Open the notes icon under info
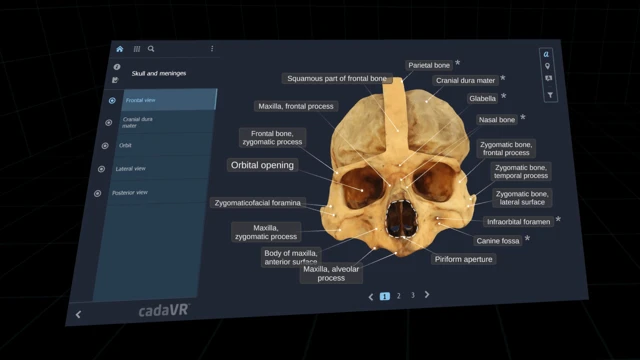640x360 pixels. 115,80
